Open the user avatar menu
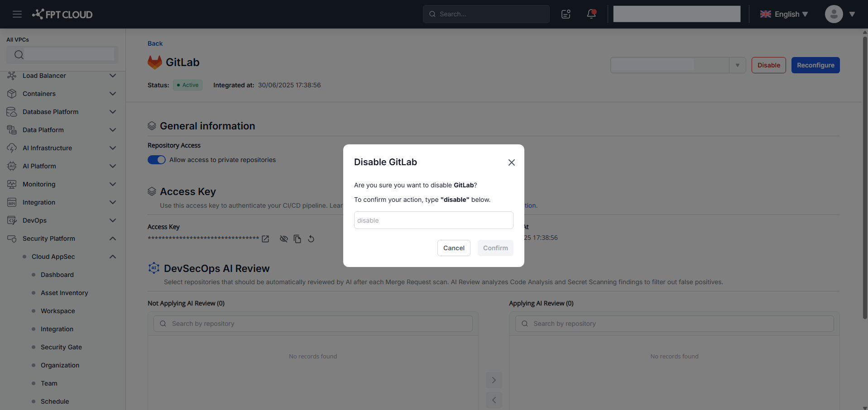This screenshot has width=868, height=410. 834,14
